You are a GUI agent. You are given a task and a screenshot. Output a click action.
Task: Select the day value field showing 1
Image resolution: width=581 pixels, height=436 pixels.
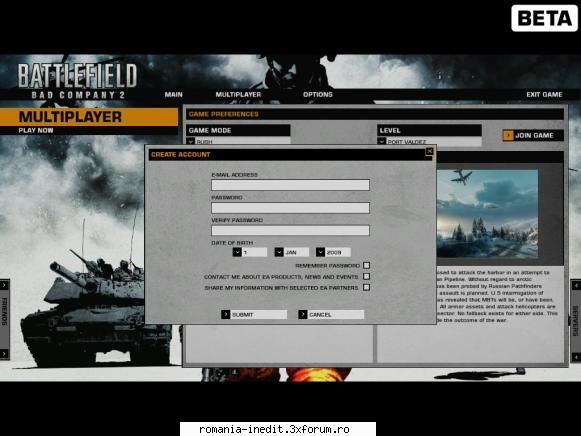[254, 252]
